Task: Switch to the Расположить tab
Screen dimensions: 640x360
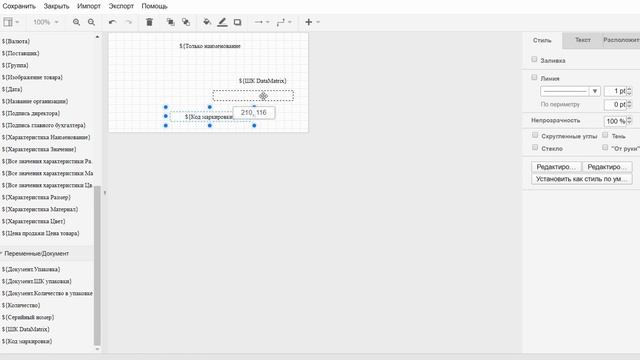Action: (x=621, y=40)
